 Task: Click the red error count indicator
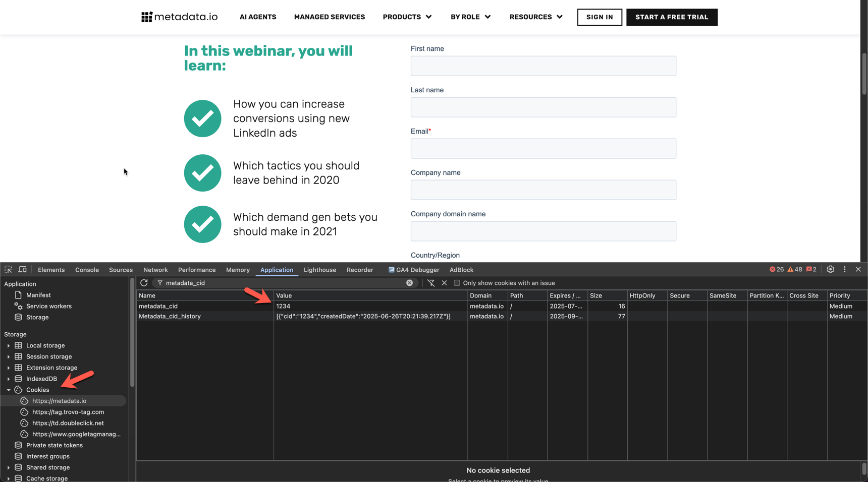coord(776,270)
